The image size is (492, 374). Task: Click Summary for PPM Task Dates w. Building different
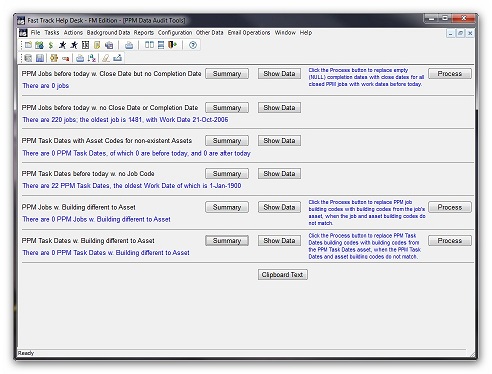227,241
